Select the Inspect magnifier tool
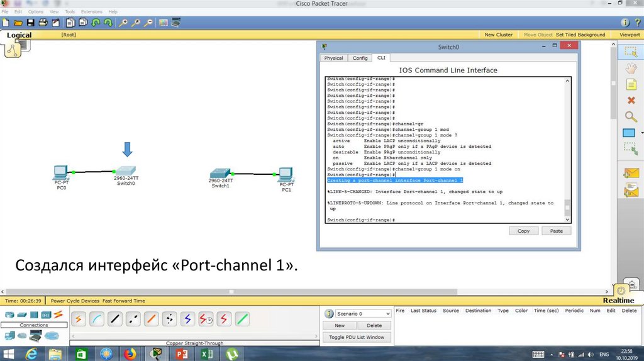Screen dimensions: 644x361 point(630,116)
